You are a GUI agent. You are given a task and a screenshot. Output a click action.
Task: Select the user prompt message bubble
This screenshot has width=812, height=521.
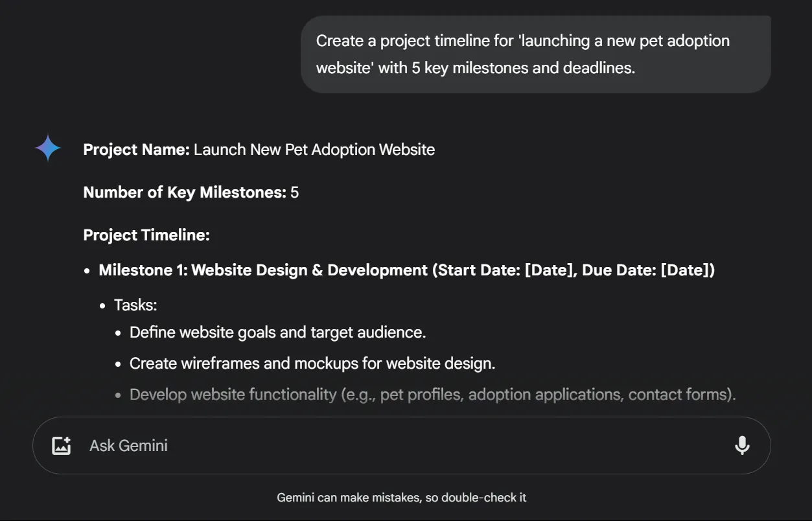point(536,54)
